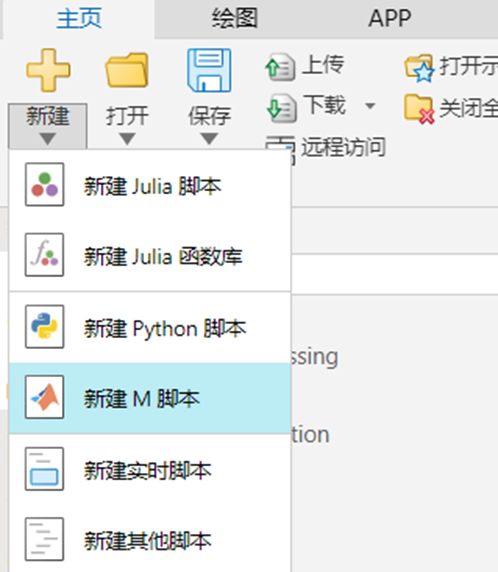Click the yellow folder Open icon

(x=127, y=70)
